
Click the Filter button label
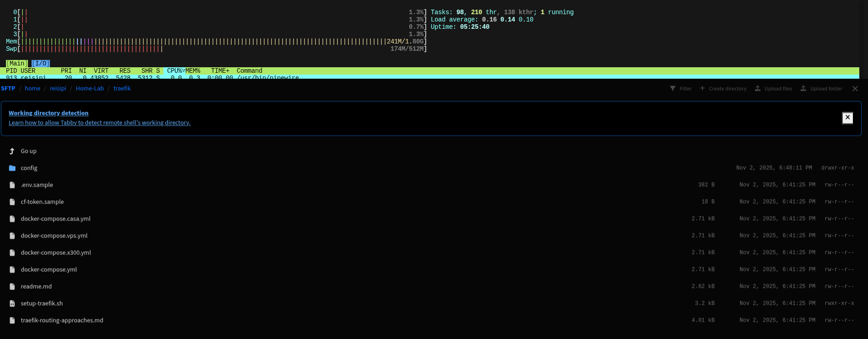[x=685, y=89]
